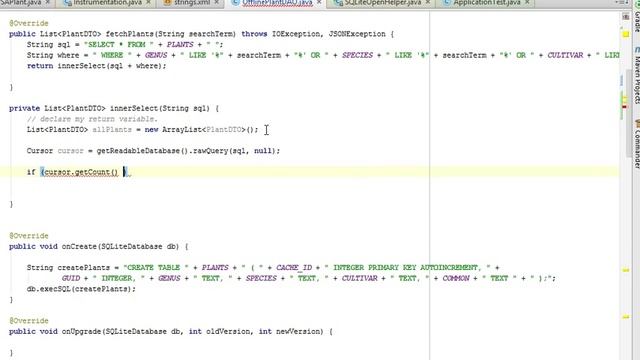Click the 'createPlants' variable declaration
This screenshot has height=360, width=640.
[83, 268]
